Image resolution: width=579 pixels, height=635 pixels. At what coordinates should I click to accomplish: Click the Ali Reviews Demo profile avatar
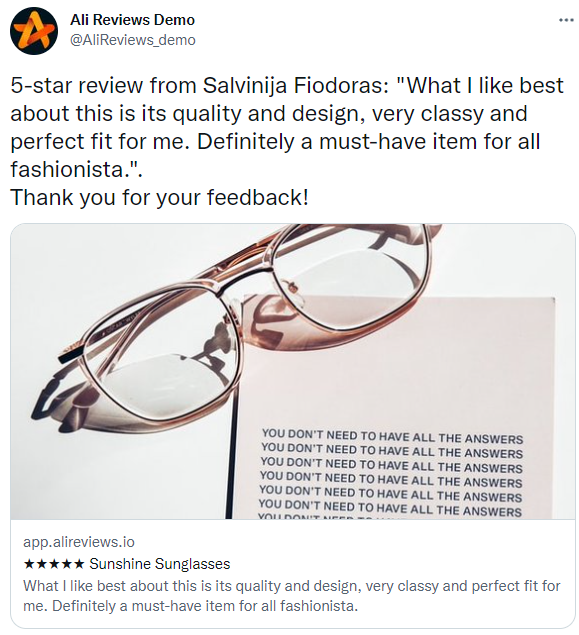click(x=34, y=31)
